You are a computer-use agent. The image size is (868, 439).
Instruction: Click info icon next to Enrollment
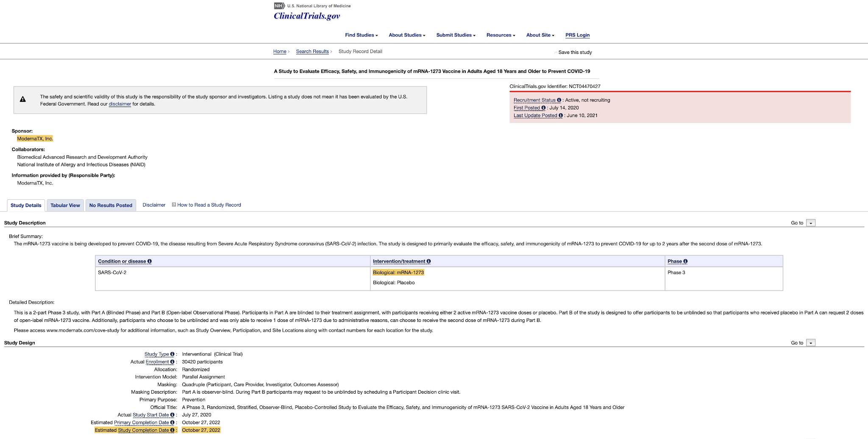(172, 362)
